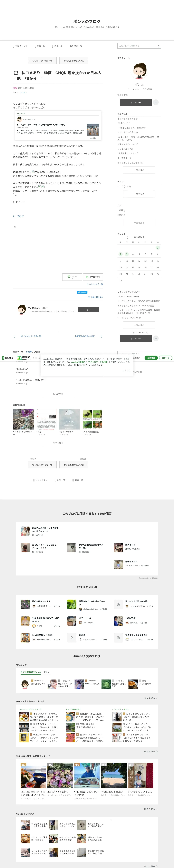Click the フォロー button in ポン太さんをフォロー box
174x868 pixels.
88,309
